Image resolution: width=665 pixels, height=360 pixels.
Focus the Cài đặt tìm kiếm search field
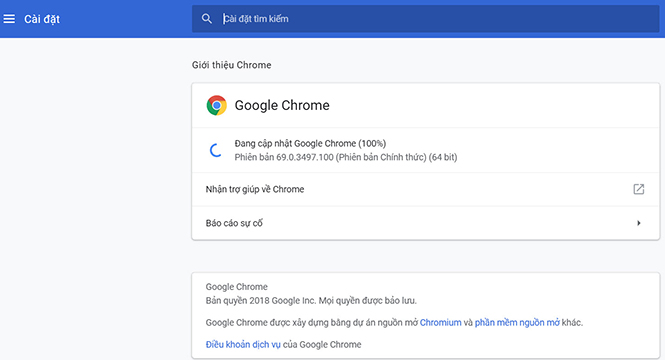425,19
